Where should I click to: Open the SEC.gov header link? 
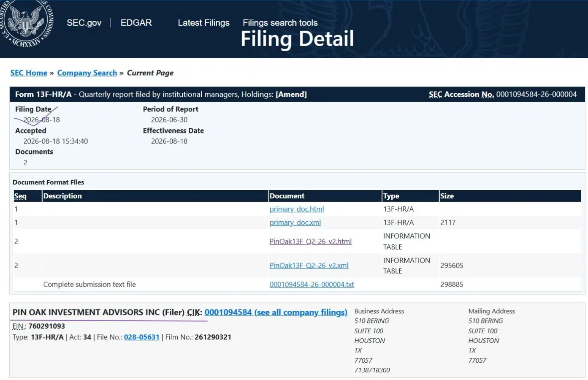[84, 23]
